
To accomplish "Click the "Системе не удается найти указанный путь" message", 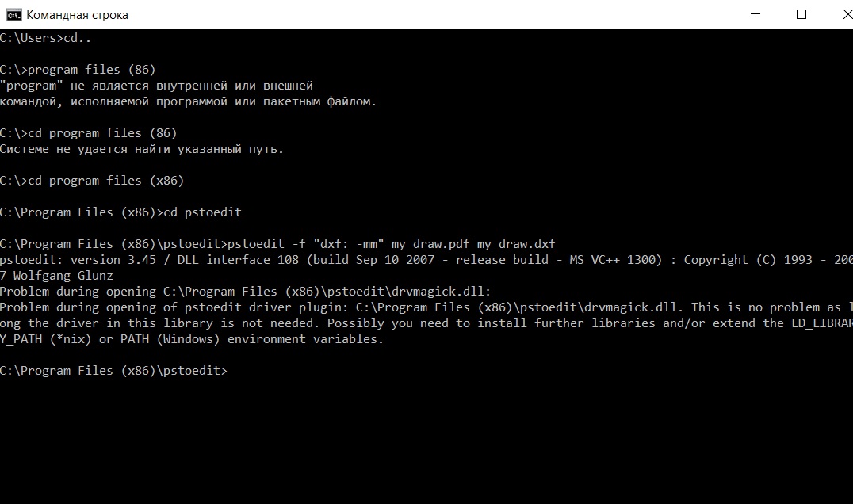I will click(142, 149).
